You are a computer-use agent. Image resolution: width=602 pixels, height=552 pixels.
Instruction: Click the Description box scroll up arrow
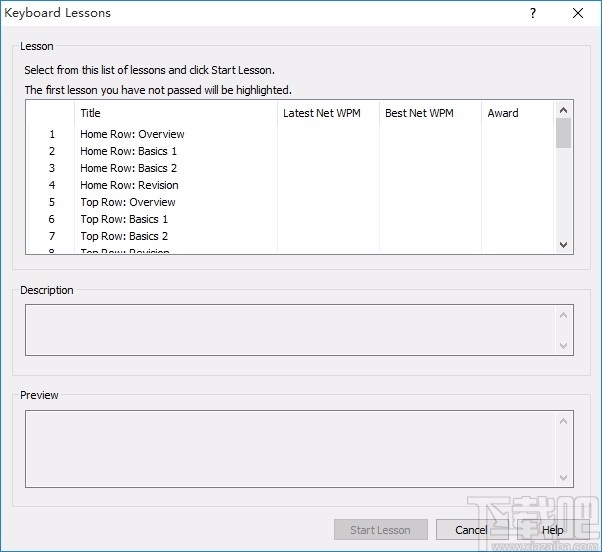click(563, 315)
